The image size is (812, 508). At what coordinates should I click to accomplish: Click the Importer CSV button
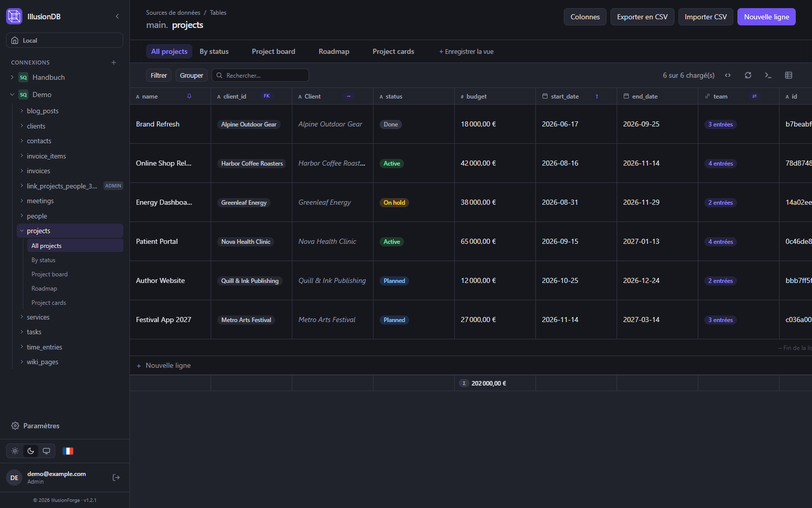coord(706,17)
